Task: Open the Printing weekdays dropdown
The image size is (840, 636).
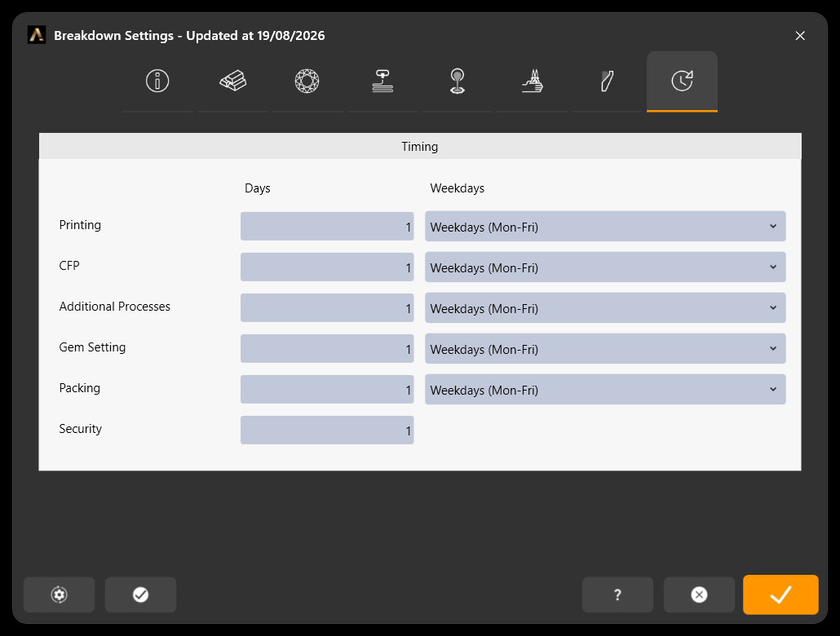Action: pos(605,227)
